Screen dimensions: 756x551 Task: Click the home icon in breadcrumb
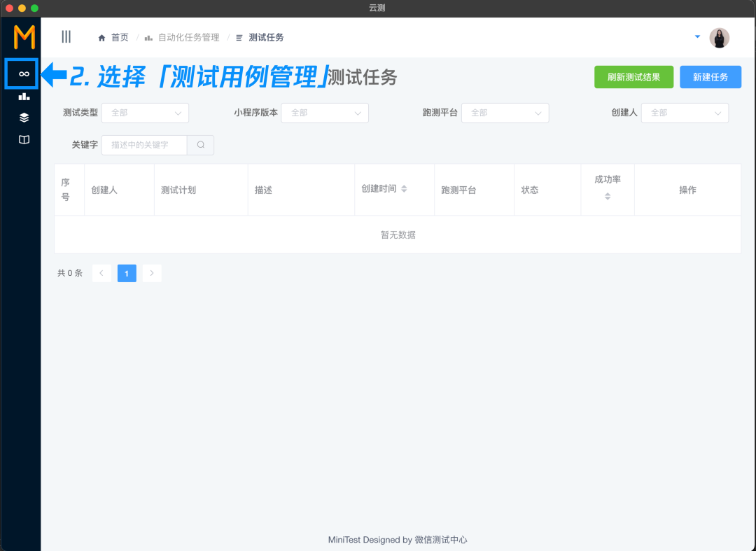tap(101, 38)
